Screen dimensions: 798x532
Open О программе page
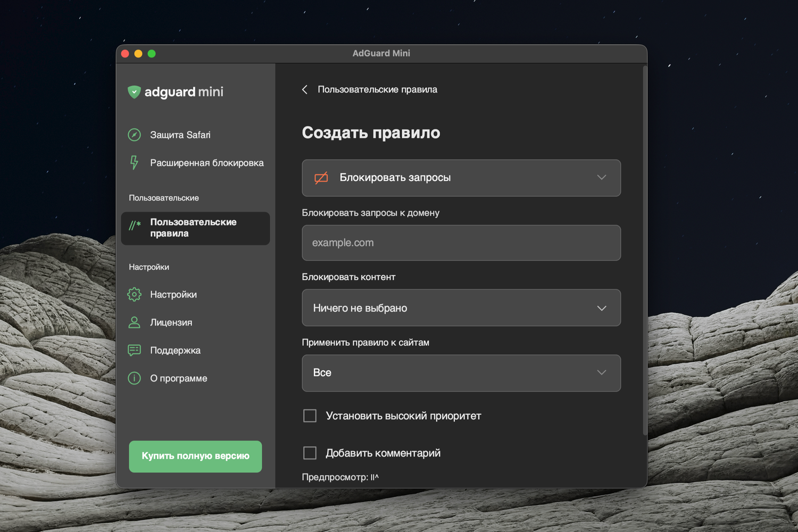click(x=195, y=378)
